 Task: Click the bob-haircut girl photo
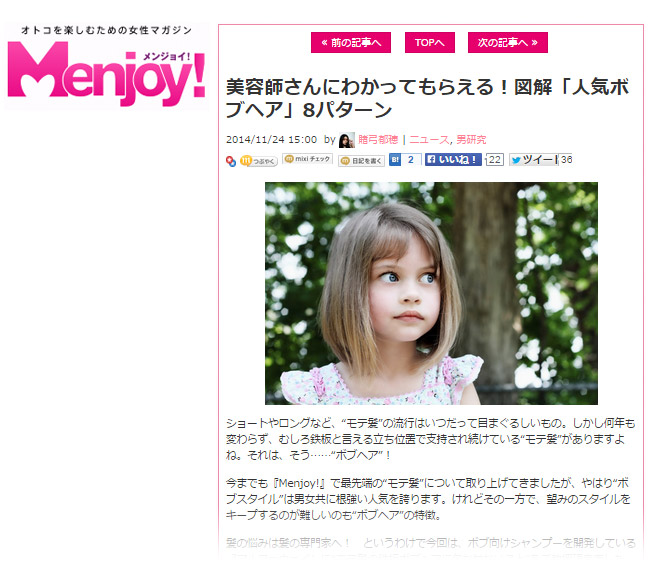[431, 293]
